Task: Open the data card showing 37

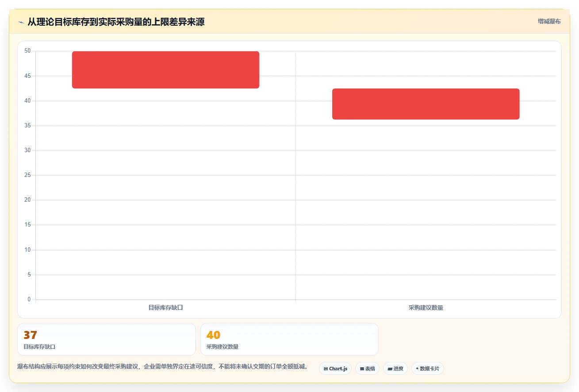Action: 107,339
